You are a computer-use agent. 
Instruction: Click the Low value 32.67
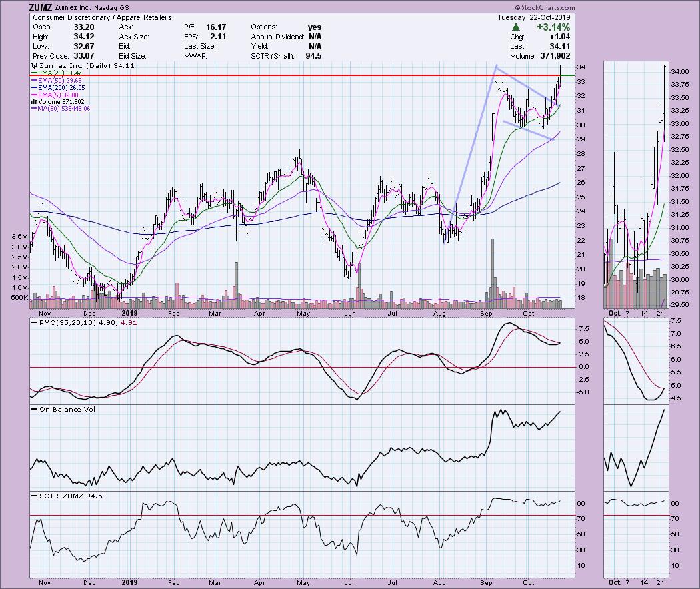(x=84, y=47)
